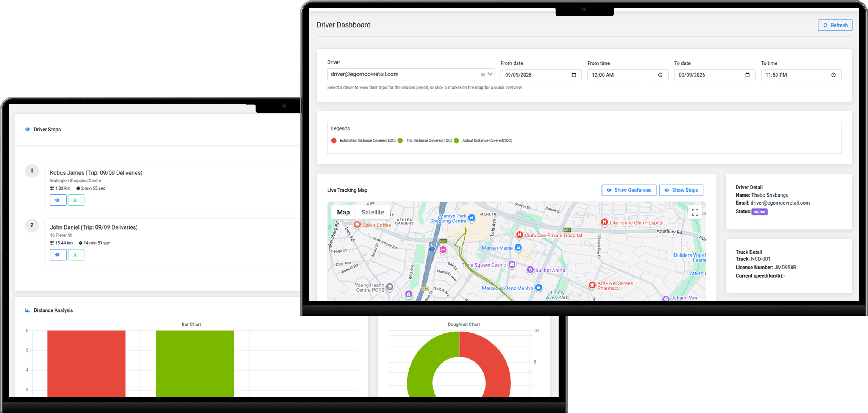Click the Life Faerie Glen Hospital marker

604,222
